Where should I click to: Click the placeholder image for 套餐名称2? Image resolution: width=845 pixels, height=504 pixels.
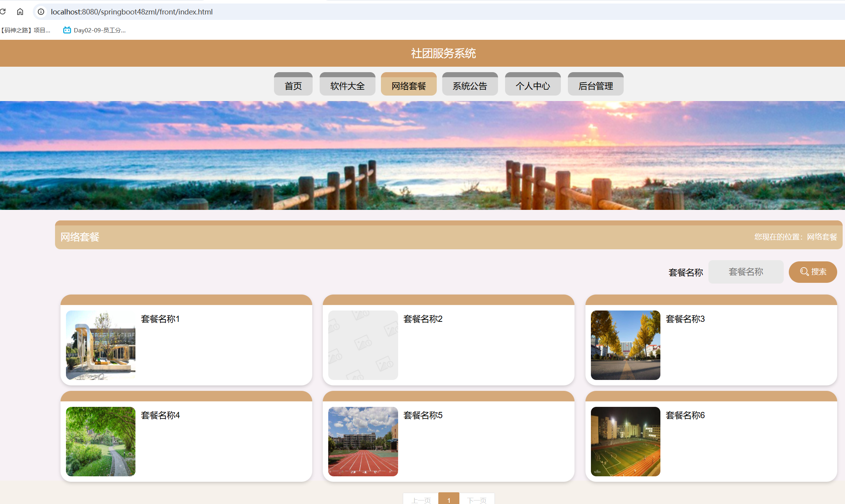pyautogui.click(x=363, y=345)
